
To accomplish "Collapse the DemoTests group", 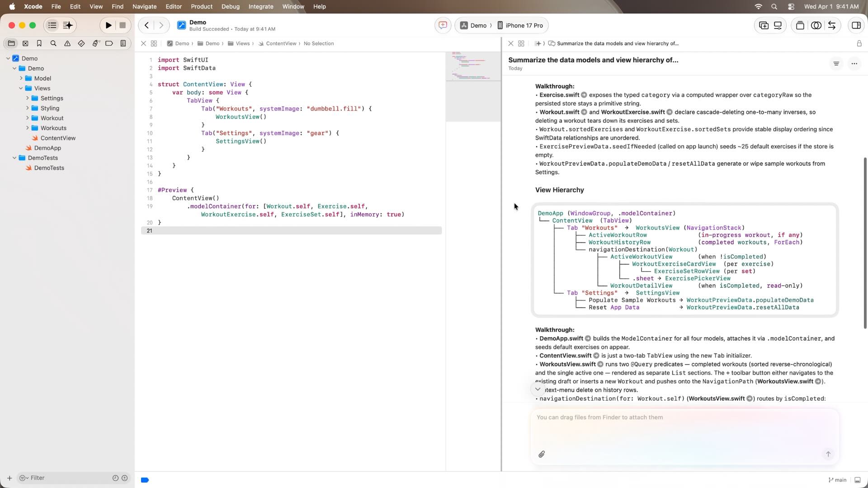I will [14, 158].
